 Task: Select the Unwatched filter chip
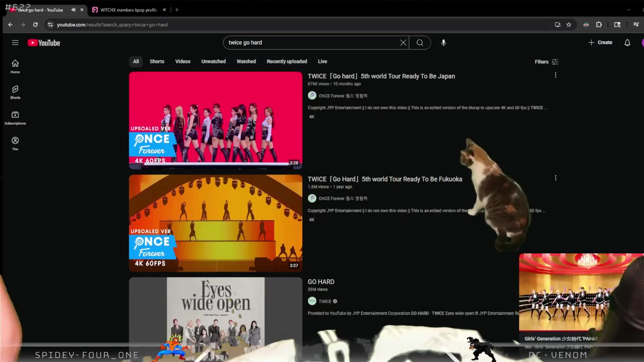point(213,61)
